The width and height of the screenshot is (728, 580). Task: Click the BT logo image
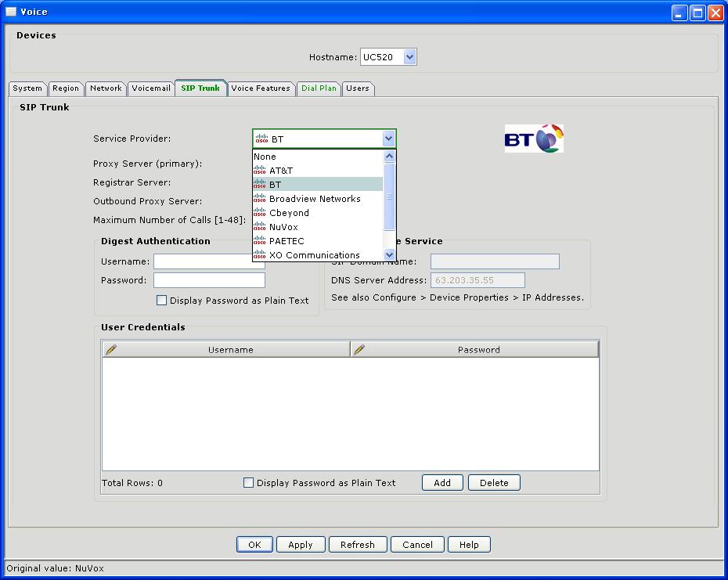pyautogui.click(x=534, y=139)
